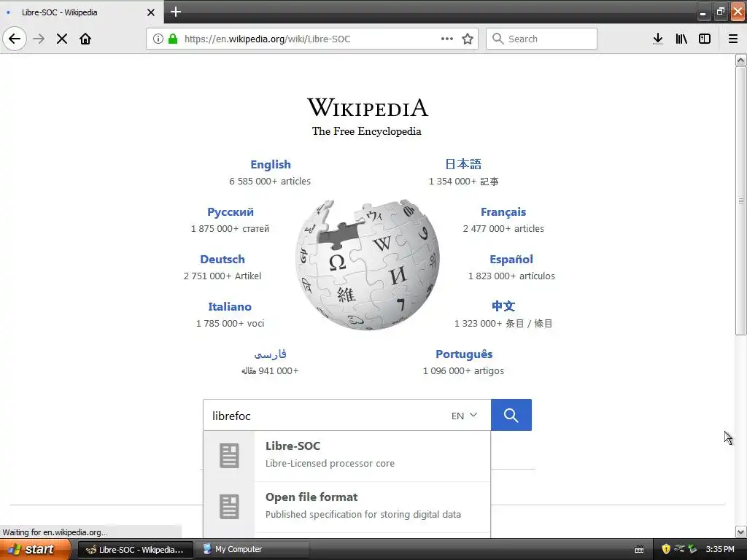Image resolution: width=747 pixels, height=560 pixels.
Task: Click 'The Free Encyclopedia' tagline text
Action: (366, 131)
